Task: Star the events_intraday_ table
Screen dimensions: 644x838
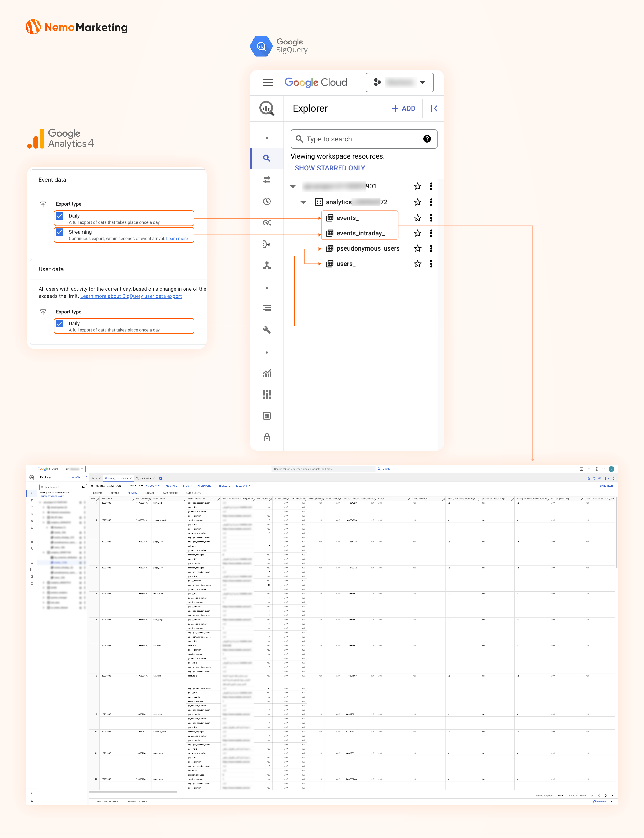Action: pos(417,233)
